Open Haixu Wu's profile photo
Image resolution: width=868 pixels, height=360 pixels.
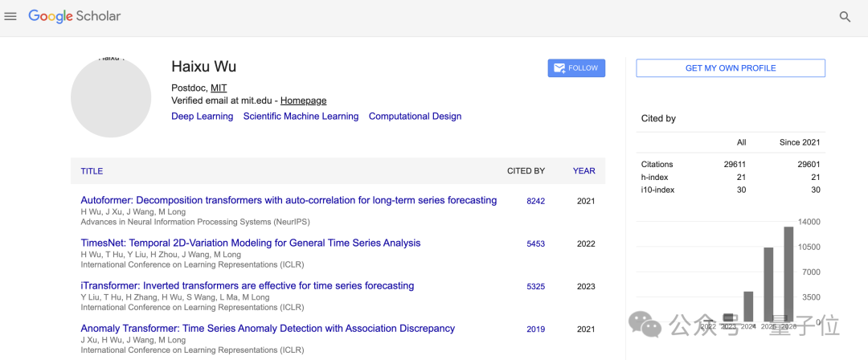(111, 97)
